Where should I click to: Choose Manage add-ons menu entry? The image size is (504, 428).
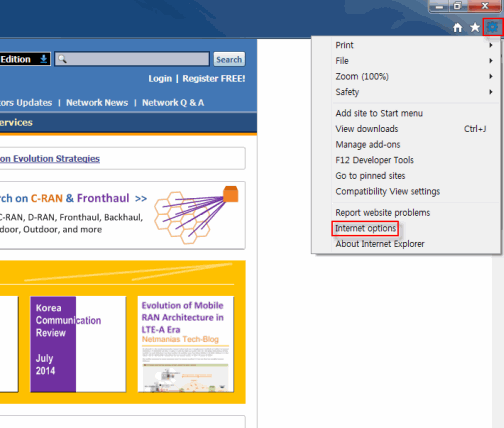(x=368, y=144)
